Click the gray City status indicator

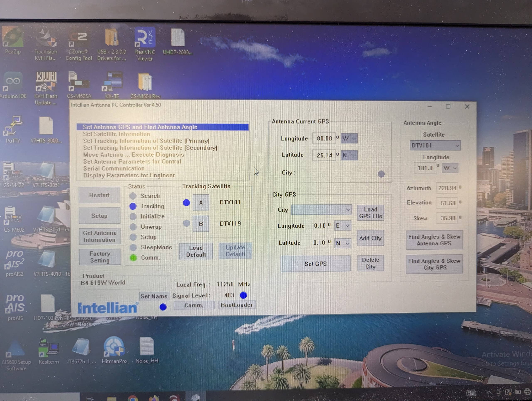coord(381,174)
